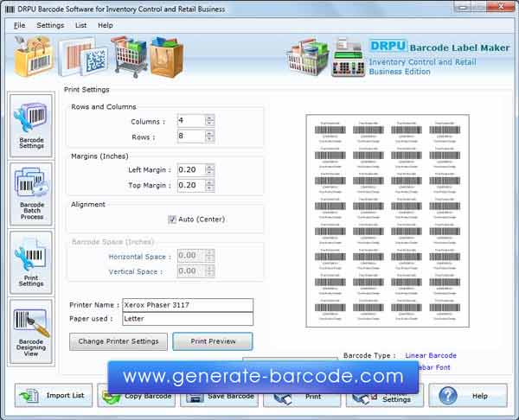Adjust Left Margin with spinner arrows
The width and height of the screenshot is (519, 420).
pos(209,169)
